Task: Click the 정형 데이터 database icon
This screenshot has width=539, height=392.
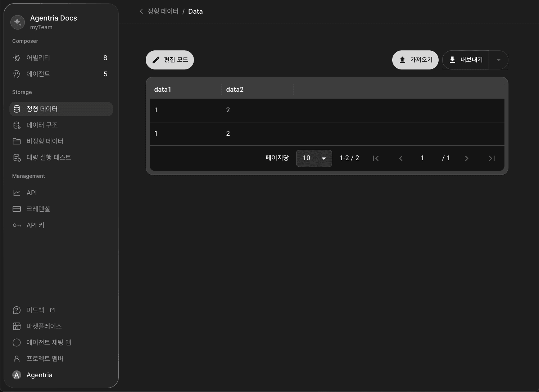Action: (x=17, y=109)
